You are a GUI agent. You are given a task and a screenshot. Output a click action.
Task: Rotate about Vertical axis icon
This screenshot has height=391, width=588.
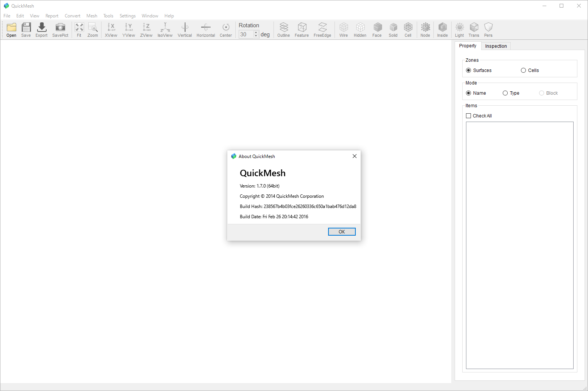(185, 30)
